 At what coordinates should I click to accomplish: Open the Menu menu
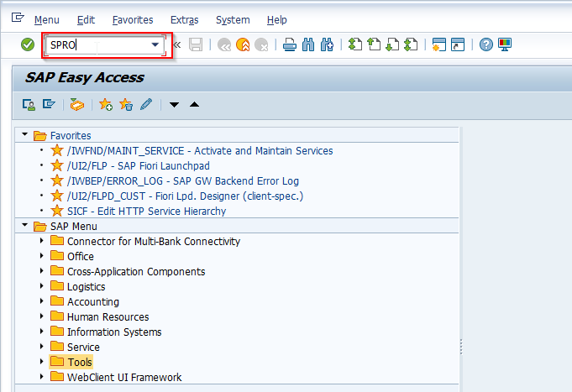pyautogui.click(x=47, y=19)
